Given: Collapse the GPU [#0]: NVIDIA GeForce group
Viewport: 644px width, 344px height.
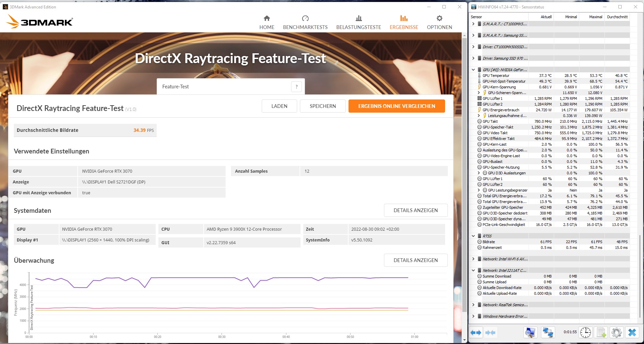Looking at the screenshot, I should [x=473, y=70].
